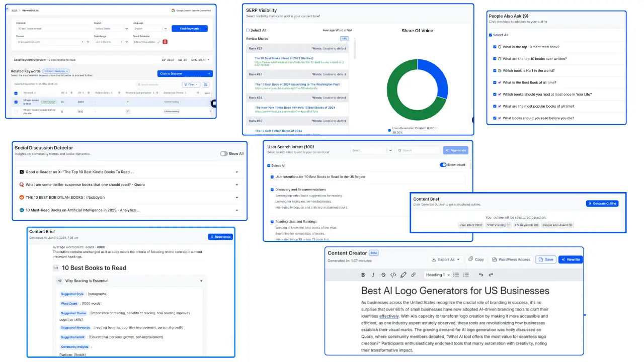Viewport: 644px width, 362px height.
Task: Toggle bold formatting in the Content Creator toolbar
Action: (x=363, y=275)
